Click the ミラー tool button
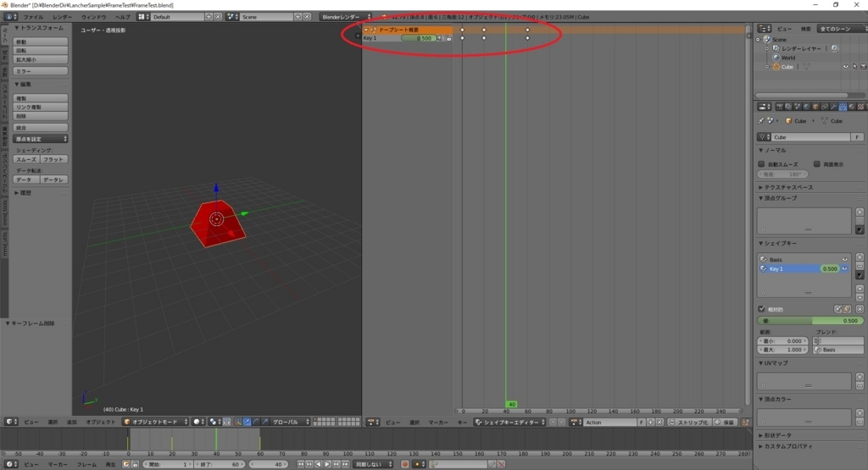 tap(41, 71)
